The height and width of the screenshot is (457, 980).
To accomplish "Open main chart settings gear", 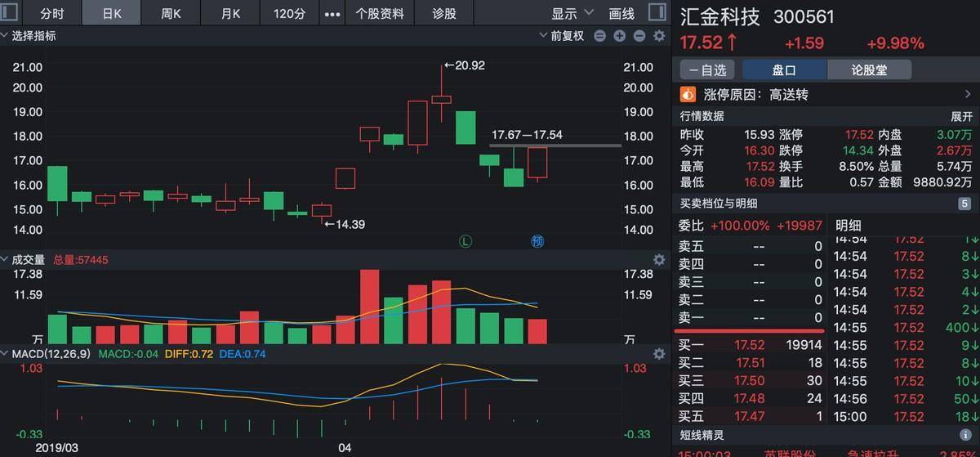I will pyautogui.click(x=658, y=36).
